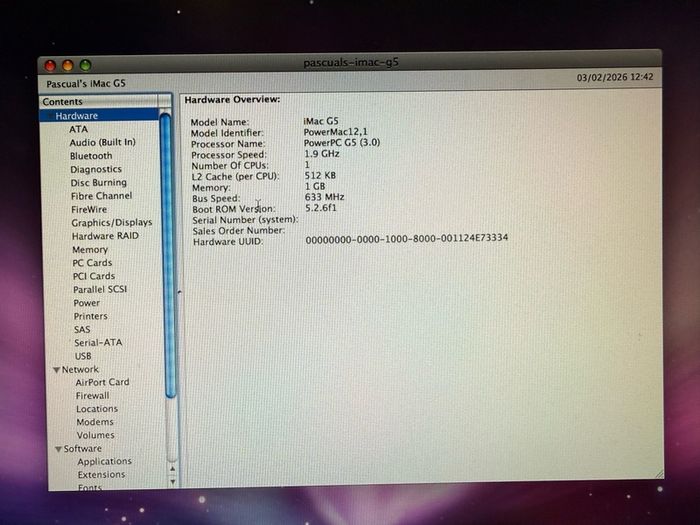This screenshot has width=700, height=525.
Task: Show AirPort Card details
Action: pos(102,382)
